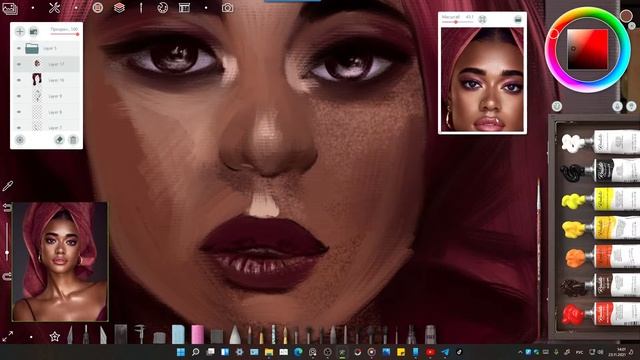Click the fit-view icon in the navigator panel

[482, 19]
